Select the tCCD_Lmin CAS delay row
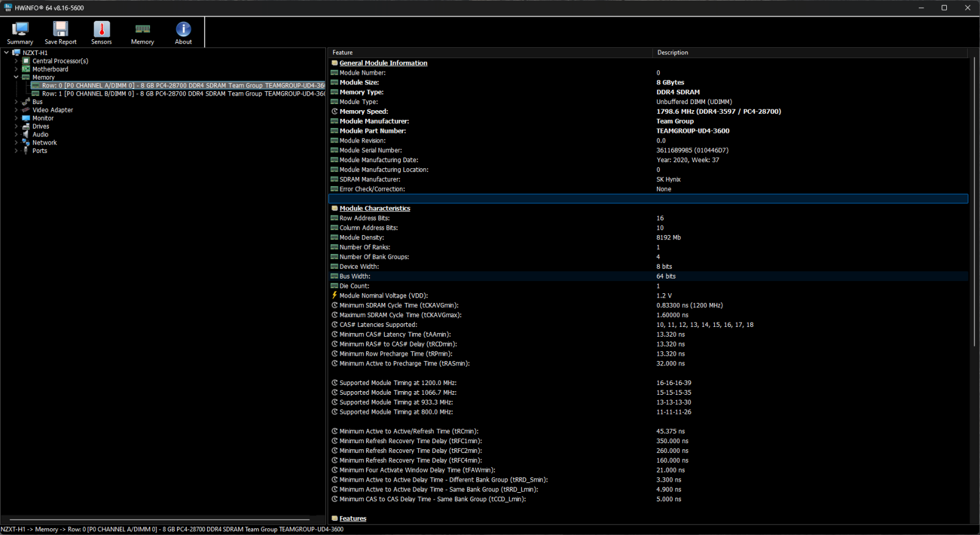 [648, 499]
